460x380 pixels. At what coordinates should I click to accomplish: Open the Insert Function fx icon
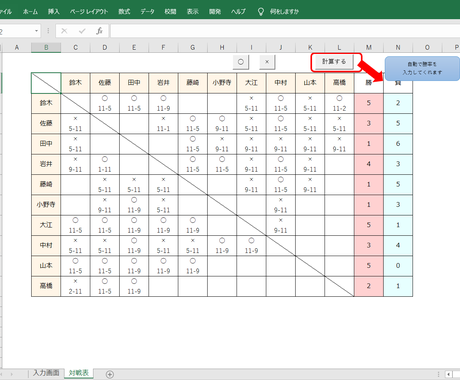click(99, 31)
